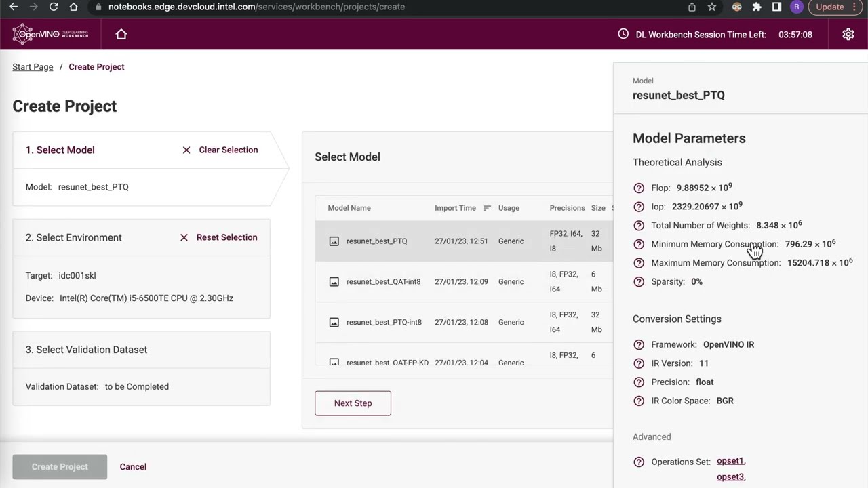
Task: Click help icon next to Precision
Action: coord(639,382)
